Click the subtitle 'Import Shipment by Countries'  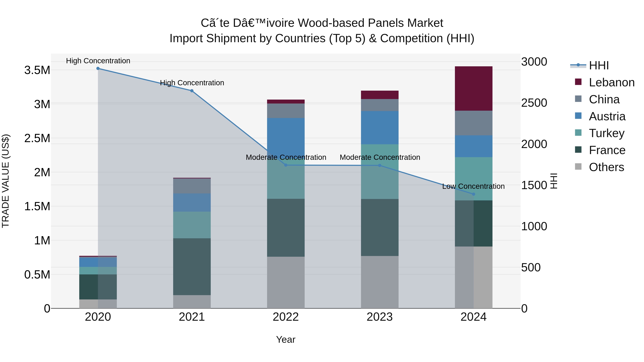coord(248,38)
